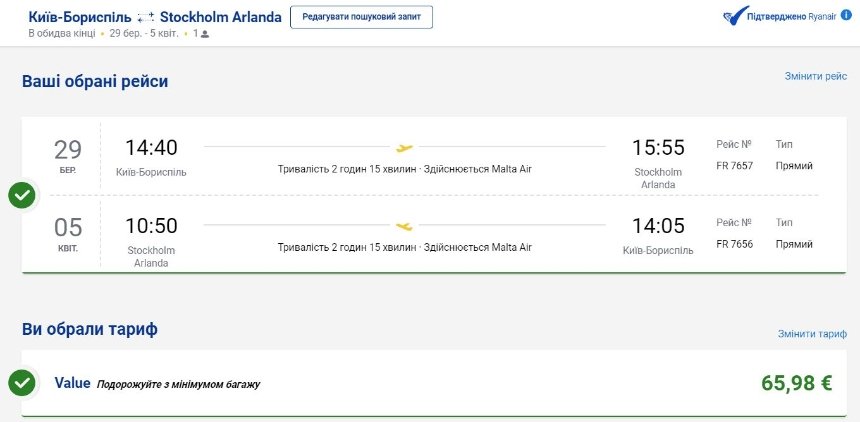This screenshot has height=422, width=860.
Task: Click the Редагувати пошуковий запит button
Action: (361, 17)
